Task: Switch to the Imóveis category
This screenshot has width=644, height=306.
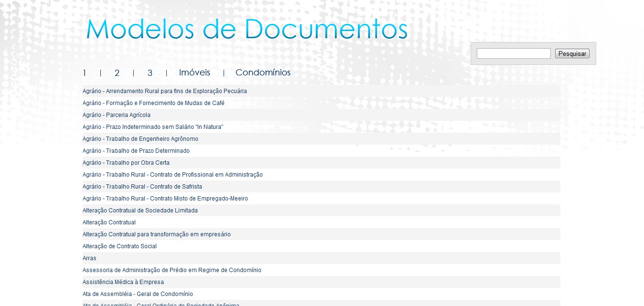Action: click(194, 73)
